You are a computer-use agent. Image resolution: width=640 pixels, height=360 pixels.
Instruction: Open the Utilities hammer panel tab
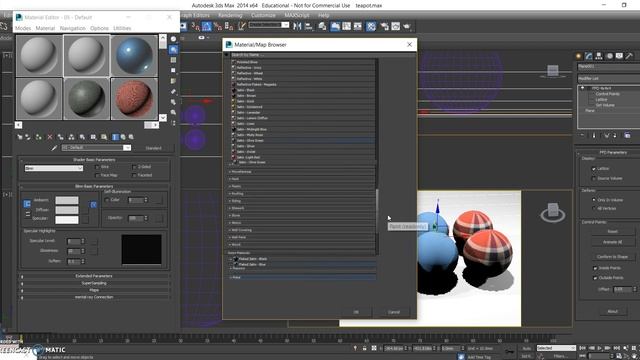[630, 56]
